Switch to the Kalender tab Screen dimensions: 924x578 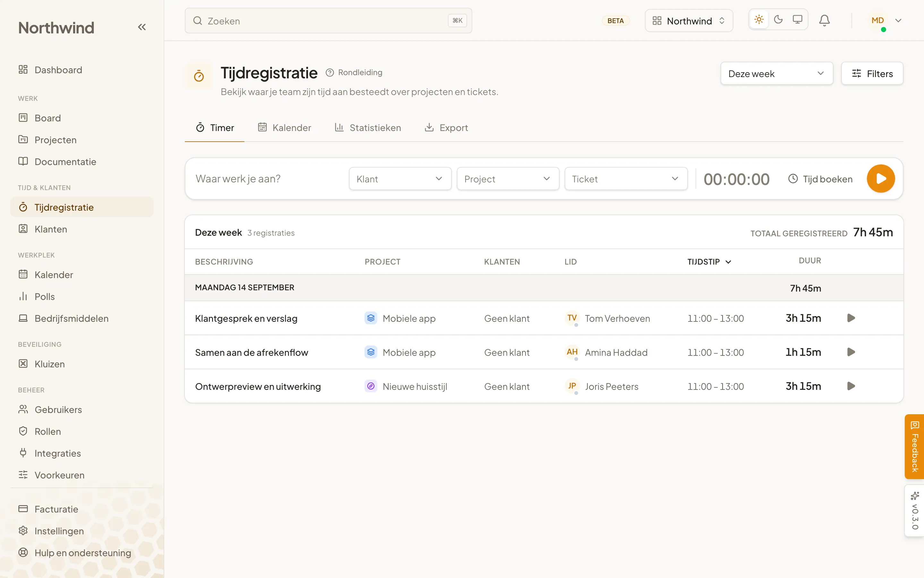tap(285, 128)
